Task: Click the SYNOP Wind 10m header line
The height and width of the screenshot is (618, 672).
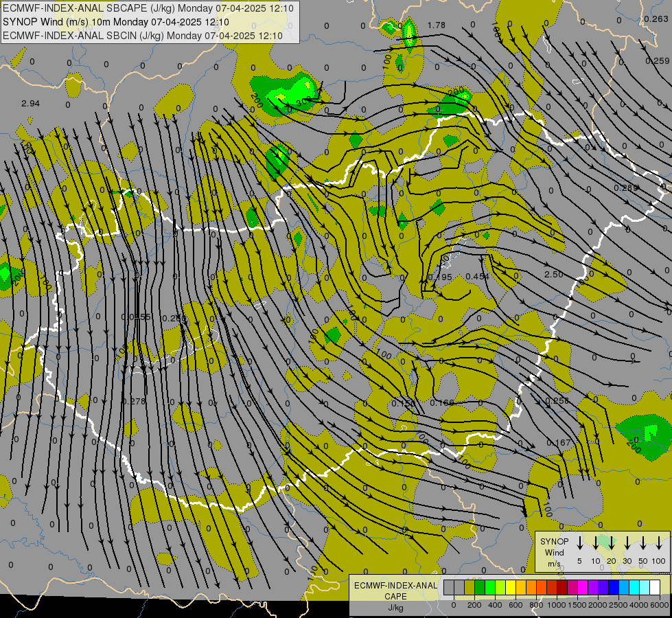Action: [x=116, y=22]
